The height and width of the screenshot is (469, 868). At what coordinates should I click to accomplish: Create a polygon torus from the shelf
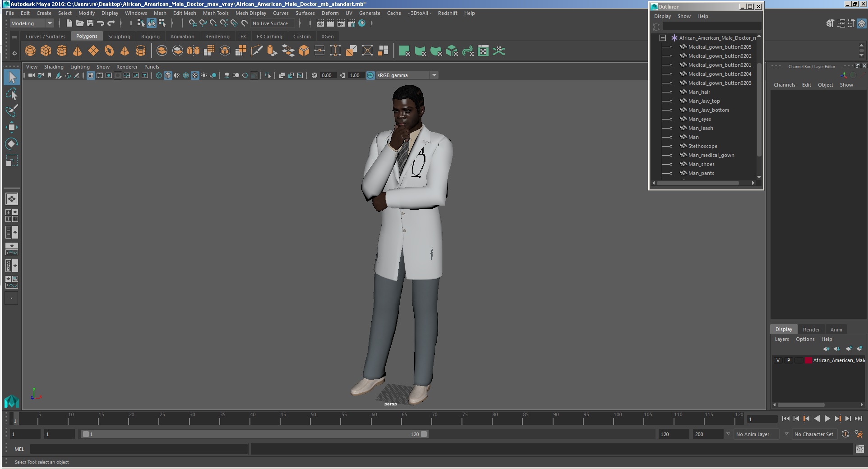pos(109,51)
